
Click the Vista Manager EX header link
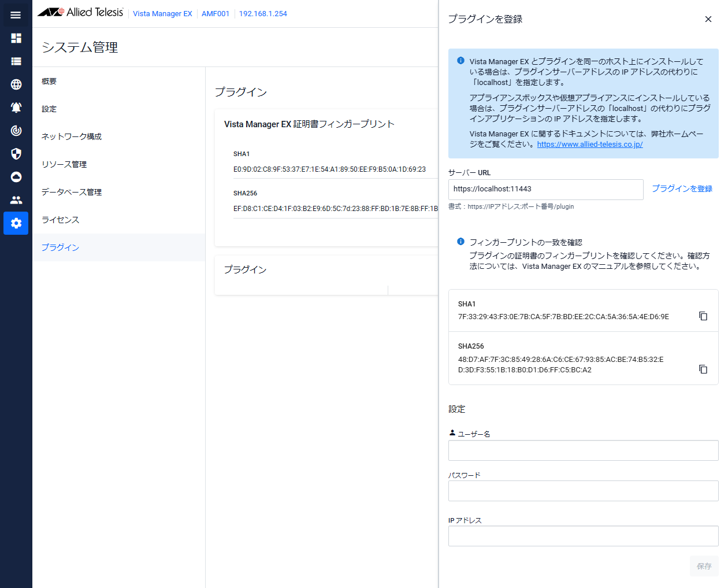pos(162,13)
